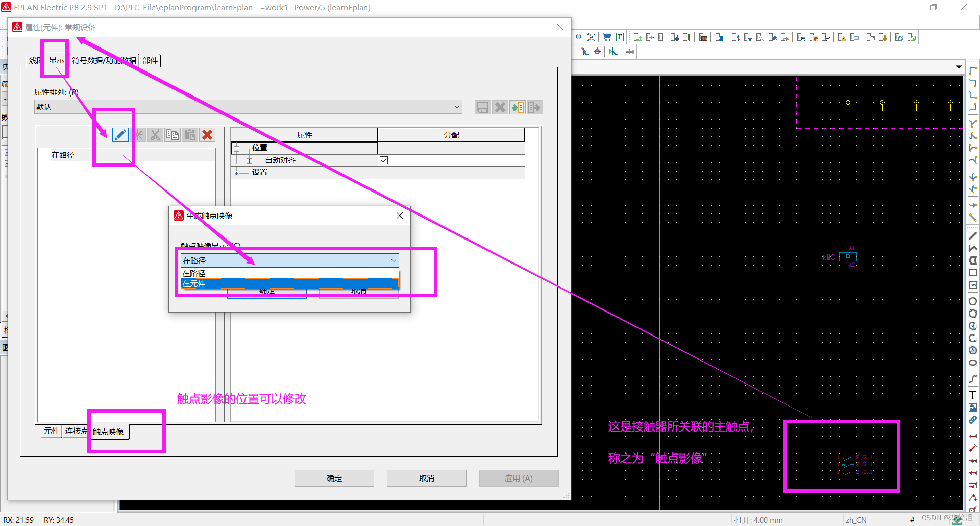Viewport: 980px width, 526px height.
Task: Click the save scheme icon beside 属性排列 dropdown
Action: (x=482, y=107)
